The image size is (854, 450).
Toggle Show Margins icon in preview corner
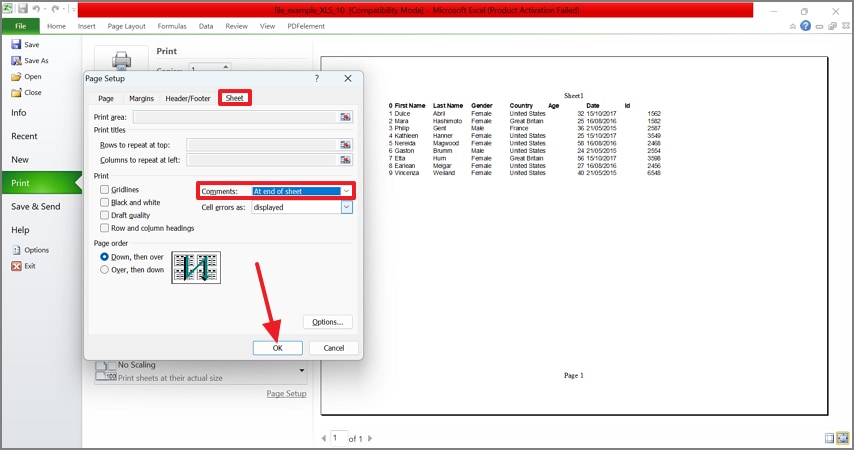coord(829,438)
